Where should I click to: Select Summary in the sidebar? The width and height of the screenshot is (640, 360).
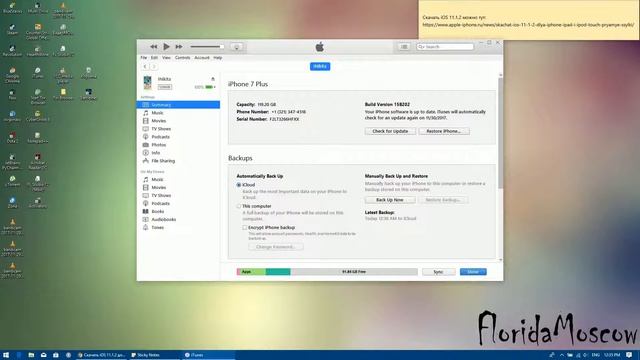point(178,105)
